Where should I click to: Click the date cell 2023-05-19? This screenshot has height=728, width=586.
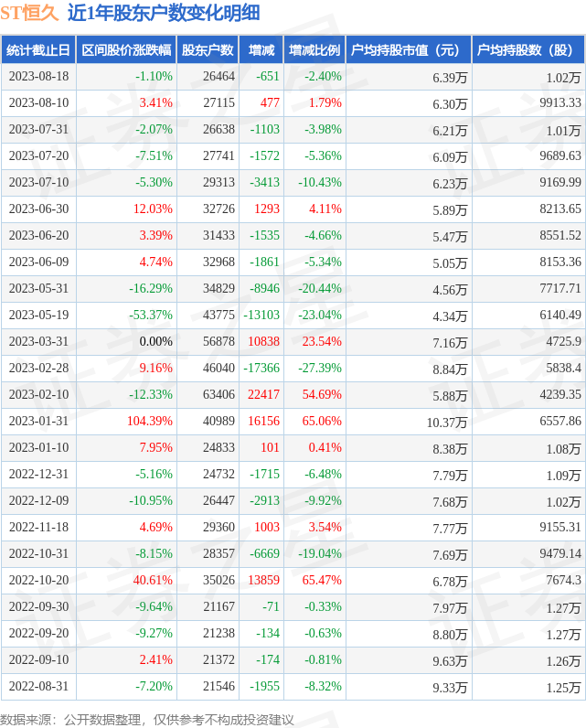[38, 315]
